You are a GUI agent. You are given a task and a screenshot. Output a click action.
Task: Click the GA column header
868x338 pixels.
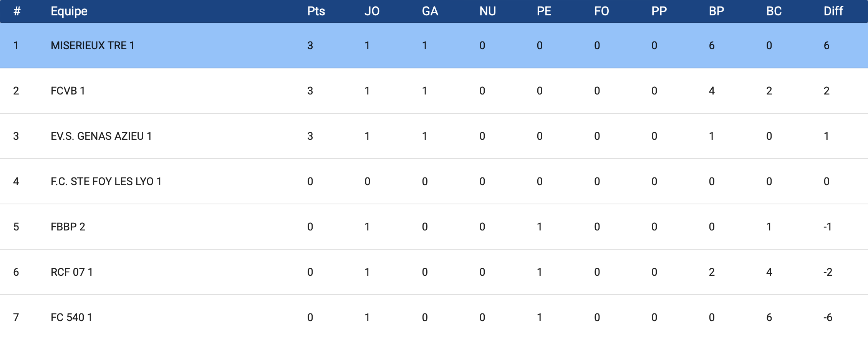430,11
